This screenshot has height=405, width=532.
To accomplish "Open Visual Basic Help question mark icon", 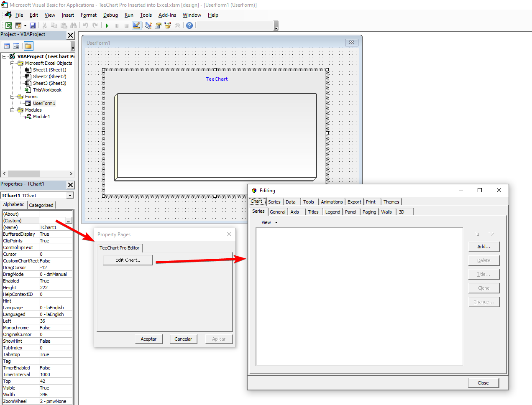I will click(x=189, y=25).
